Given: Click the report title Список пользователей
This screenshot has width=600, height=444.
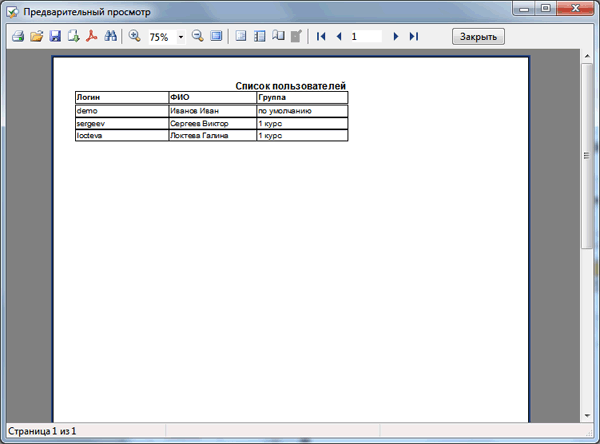Looking at the screenshot, I should [x=290, y=86].
